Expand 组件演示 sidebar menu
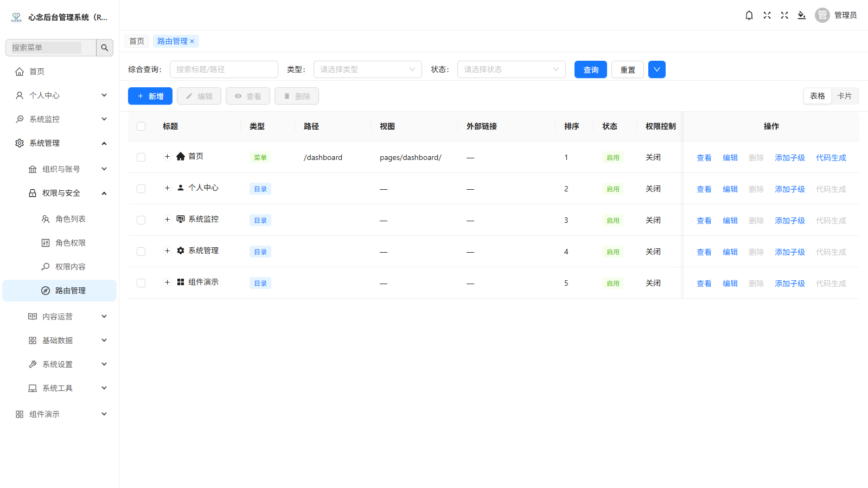Image resolution: width=868 pixels, height=488 pixels. click(x=60, y=414)
